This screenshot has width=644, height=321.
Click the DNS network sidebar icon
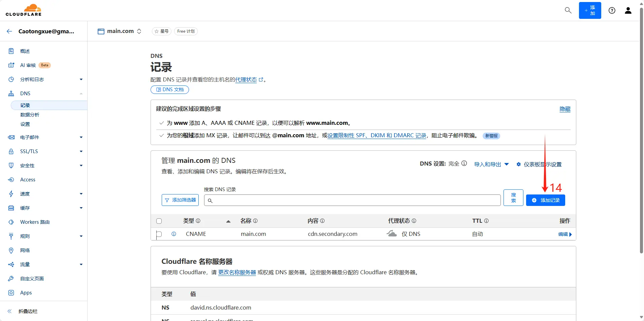[11, 94]
